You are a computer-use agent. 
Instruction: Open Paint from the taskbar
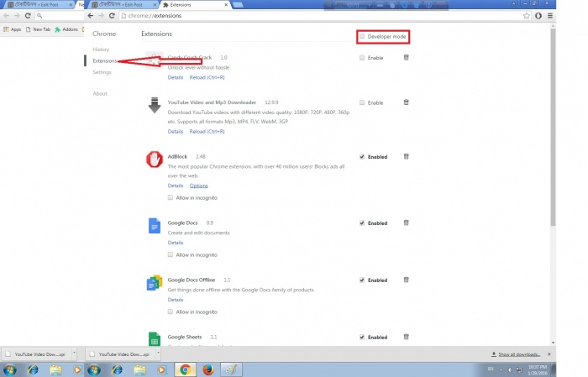[x=231, y=370]
